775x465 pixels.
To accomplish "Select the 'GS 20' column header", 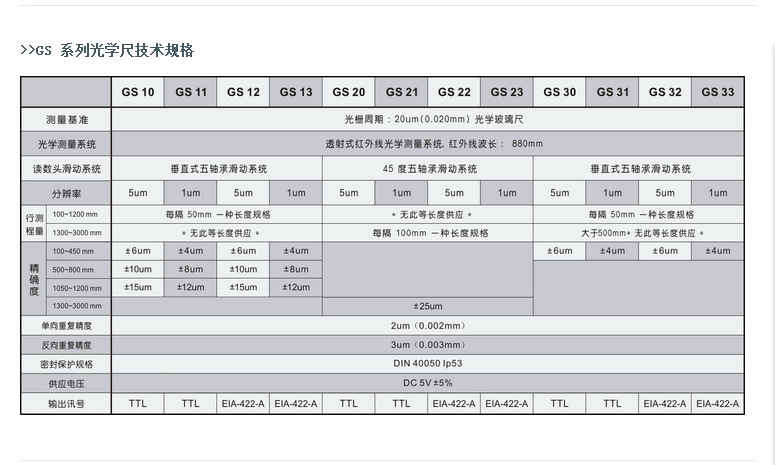I will [x=348, y=92].
